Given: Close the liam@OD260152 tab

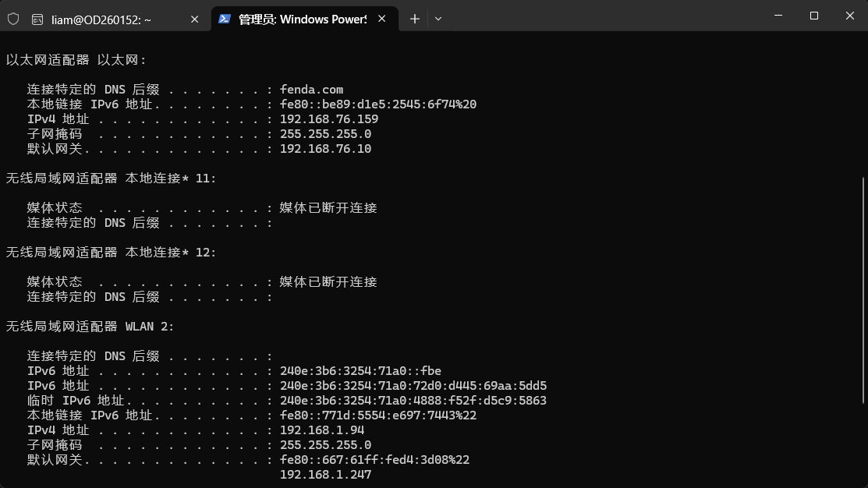Looking at the screenshot, I should click(x=194, y=19).
